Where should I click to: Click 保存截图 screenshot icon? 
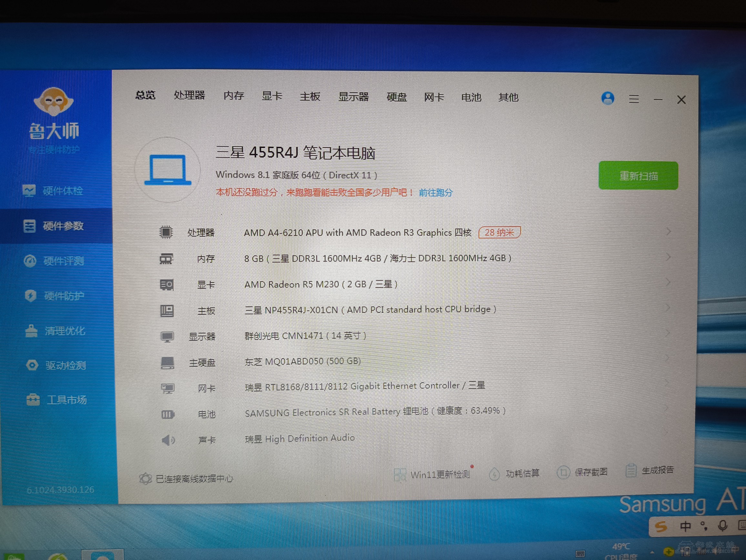click(x=563, y=472)
